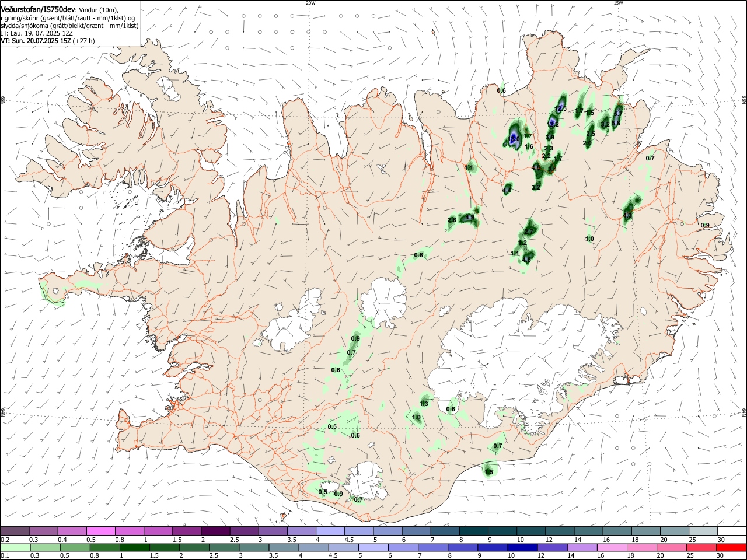Image resolution: width=747 pixels, height=560 pixels.
Task: Click the 1.6 precipitation value on the map
Action: pyautogui.click(x=529, y=146)
